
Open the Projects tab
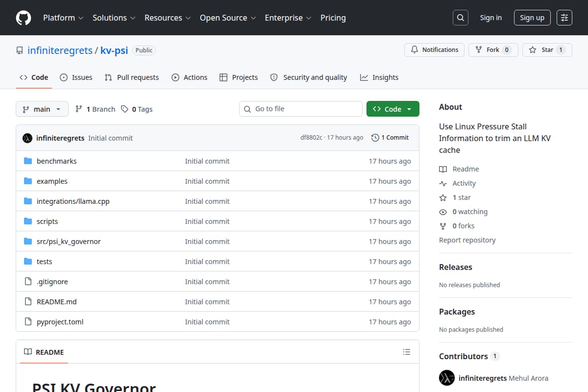[x=239, y=77]
